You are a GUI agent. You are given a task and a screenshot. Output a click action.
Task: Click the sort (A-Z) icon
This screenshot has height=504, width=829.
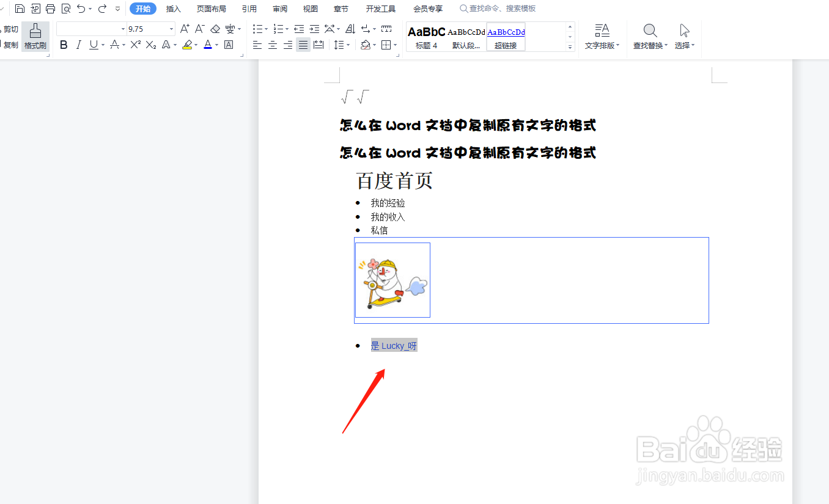[x=350, y=29]
